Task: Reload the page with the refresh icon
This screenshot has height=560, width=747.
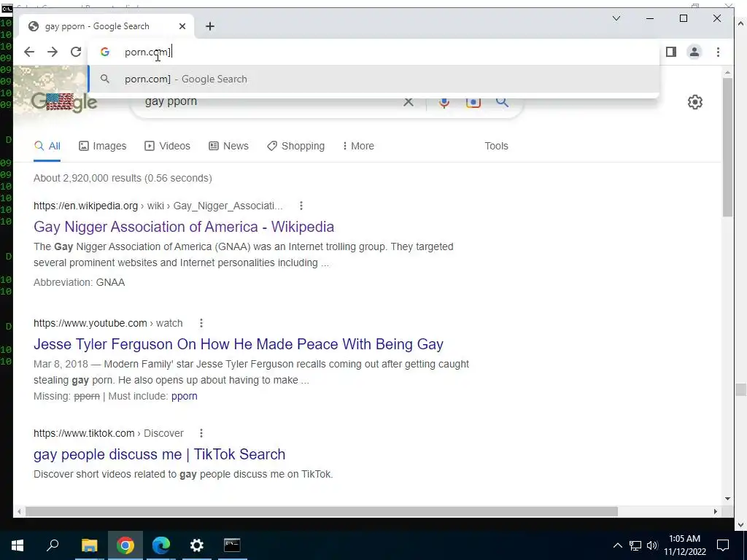Action: (x=76, y=52)
